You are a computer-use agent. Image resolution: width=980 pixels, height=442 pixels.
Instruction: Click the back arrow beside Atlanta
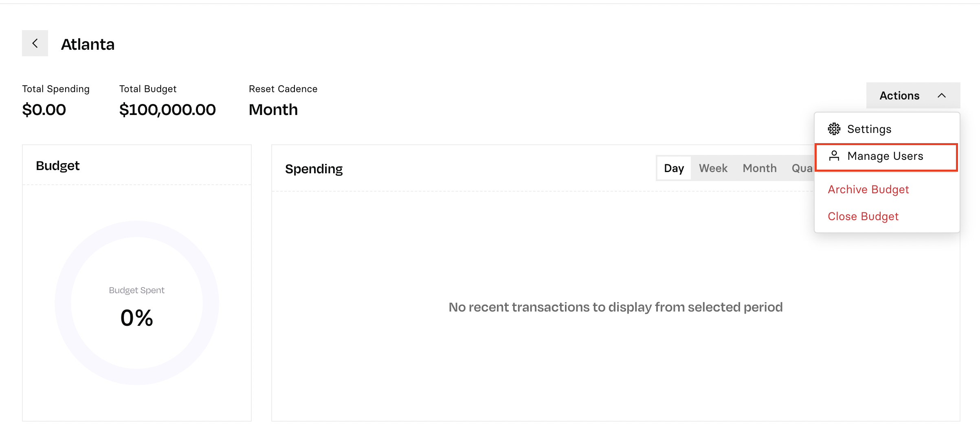point(35,43)
